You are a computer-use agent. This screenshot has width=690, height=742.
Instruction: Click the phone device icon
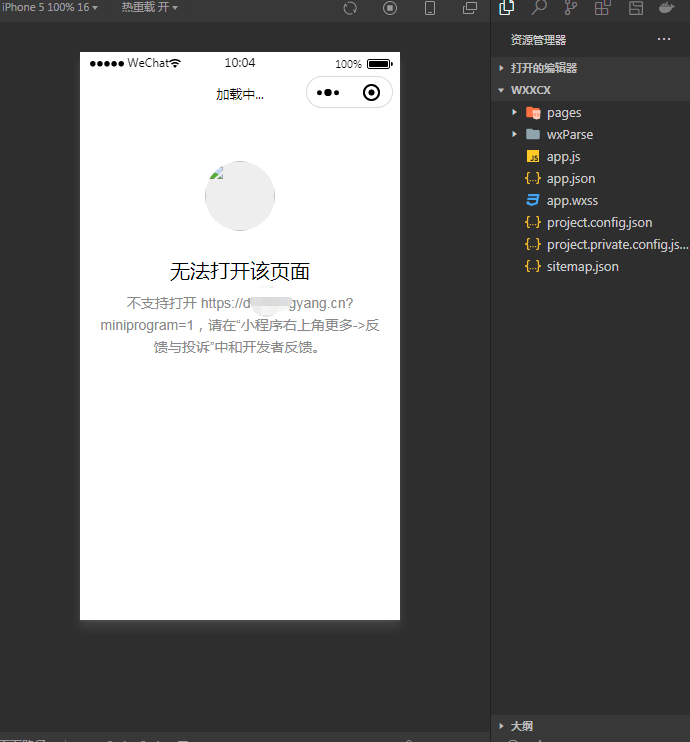coord(430,8)
